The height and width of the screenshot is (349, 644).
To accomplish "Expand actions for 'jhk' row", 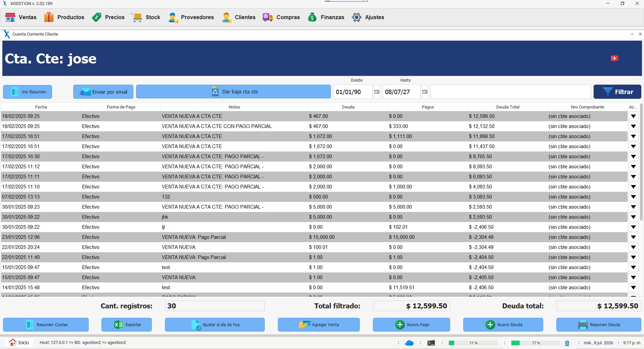I will point(633,217).
